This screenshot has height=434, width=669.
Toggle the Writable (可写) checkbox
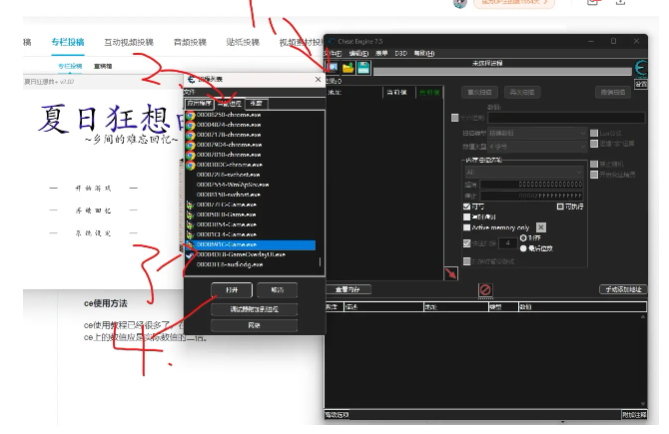[x=467, y=207]
